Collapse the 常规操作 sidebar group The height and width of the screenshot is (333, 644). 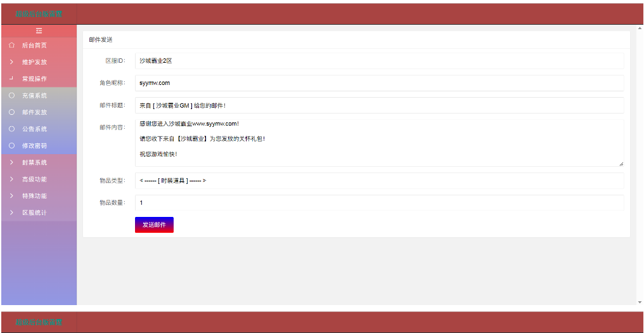coord(34,79)
